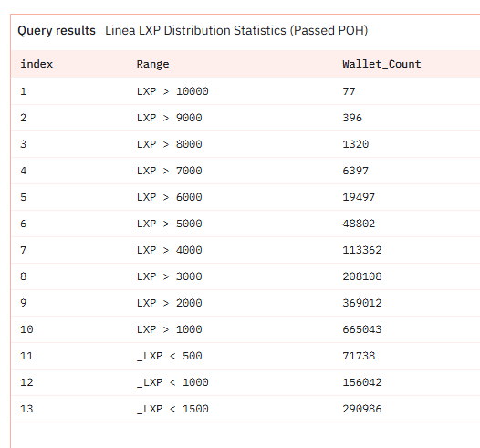Screen dimensions: 480x448
Task: Sort by the 'Wallet_Count' column header
Action: tap(381, 64)
